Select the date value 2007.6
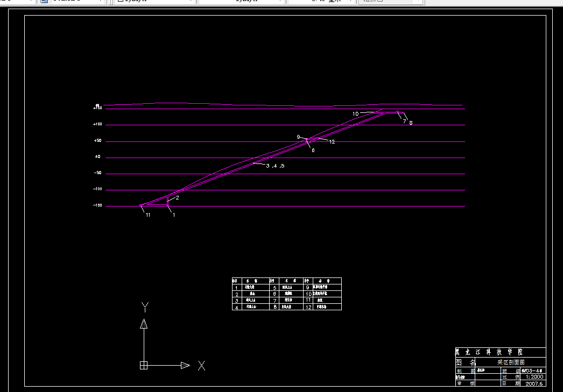The image size is (563, 392). 534,383
